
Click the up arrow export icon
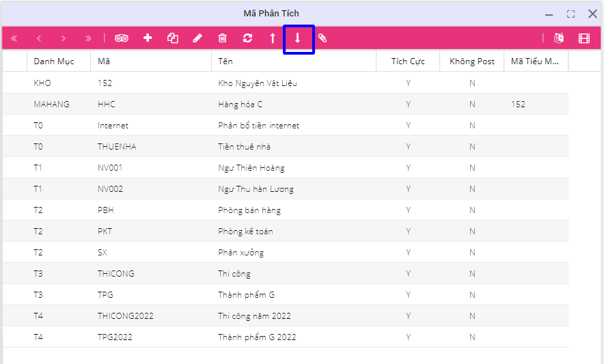click(273, 38)
